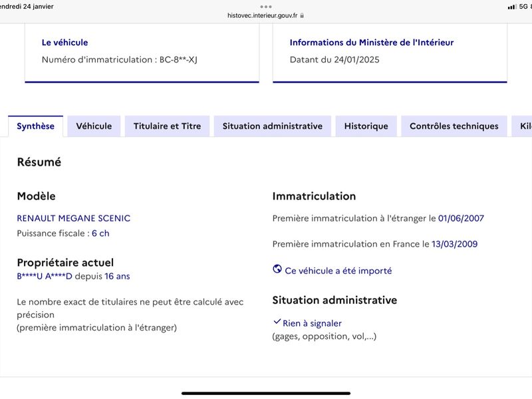Click '(première immatriculation à l'étranger)' note
The image size is (532, 399).
point(96,328)
